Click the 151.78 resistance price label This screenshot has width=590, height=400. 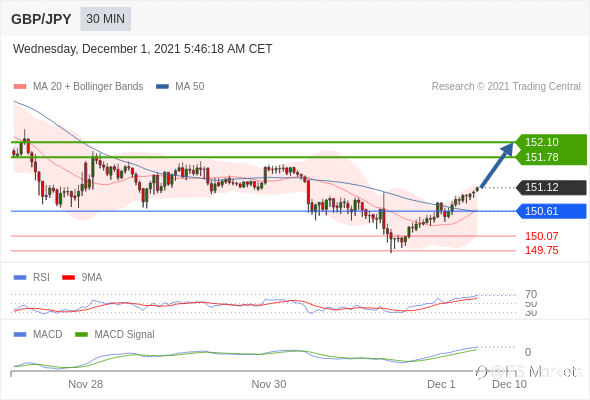pos(542,157)
